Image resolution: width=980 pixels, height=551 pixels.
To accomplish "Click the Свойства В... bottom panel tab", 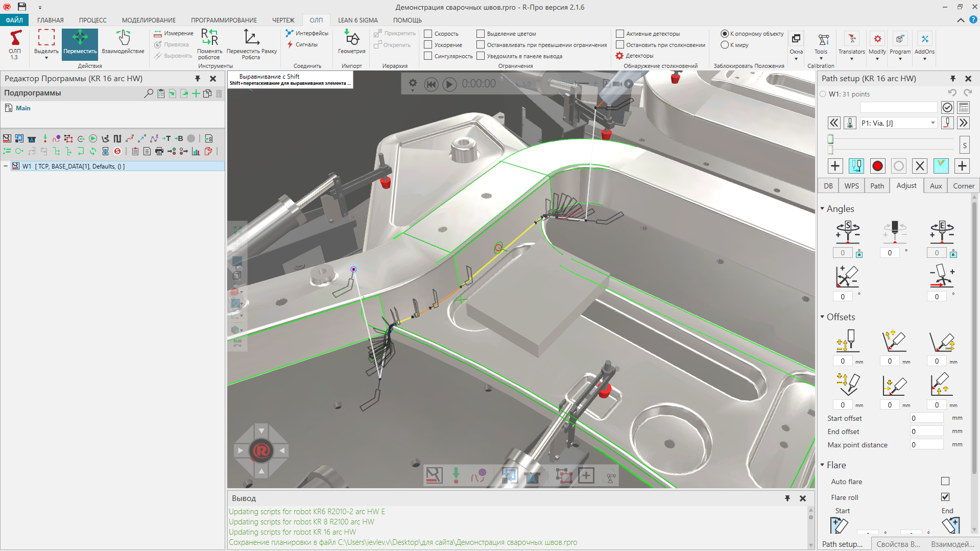I will tap(898, 544).
